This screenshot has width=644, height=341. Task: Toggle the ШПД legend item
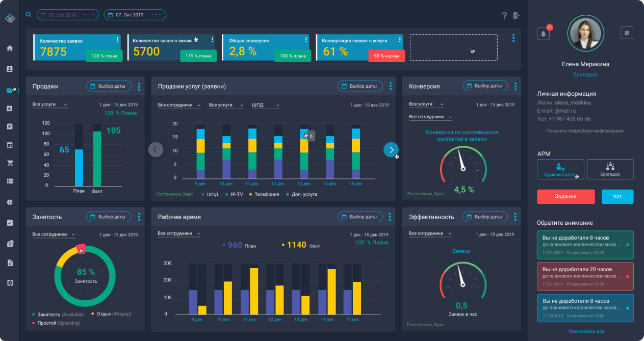(210, 194)
